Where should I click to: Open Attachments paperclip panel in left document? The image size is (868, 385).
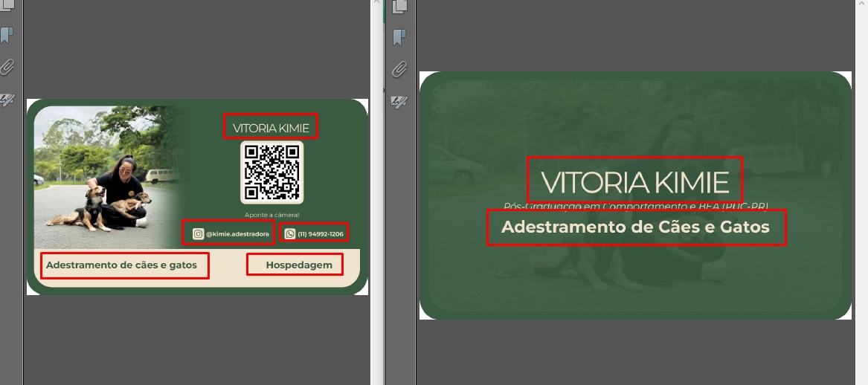click(7, 68)
